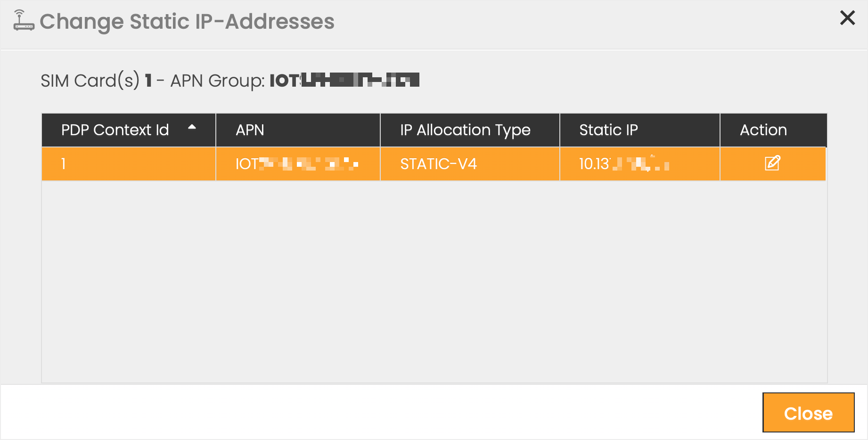Click the APN Group label text
868x440 pixels.
point(217,81)
